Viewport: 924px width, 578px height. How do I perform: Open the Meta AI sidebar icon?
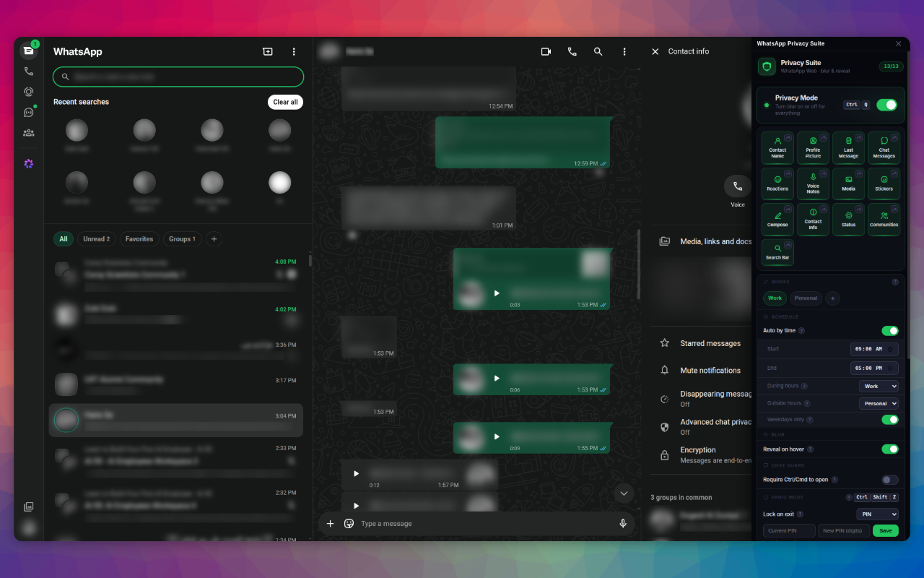28,164
